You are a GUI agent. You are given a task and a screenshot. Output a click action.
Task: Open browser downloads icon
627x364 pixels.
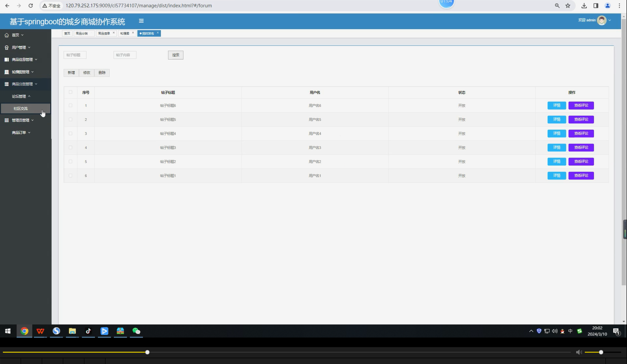[584, 6]
